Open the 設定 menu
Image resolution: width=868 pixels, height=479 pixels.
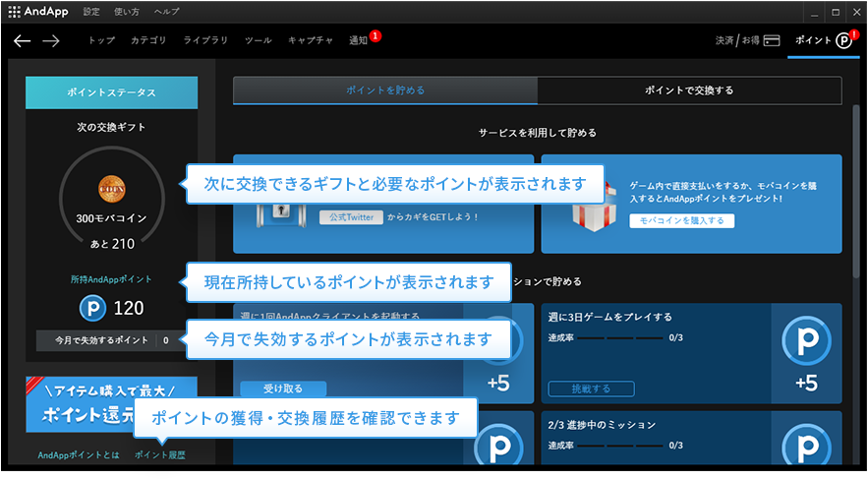coord(91,11)
